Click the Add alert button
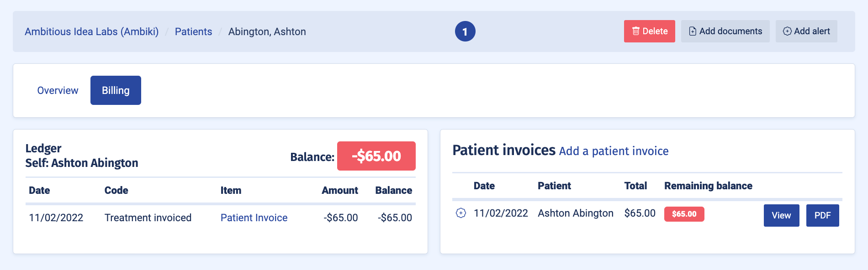 click(806, 31)
